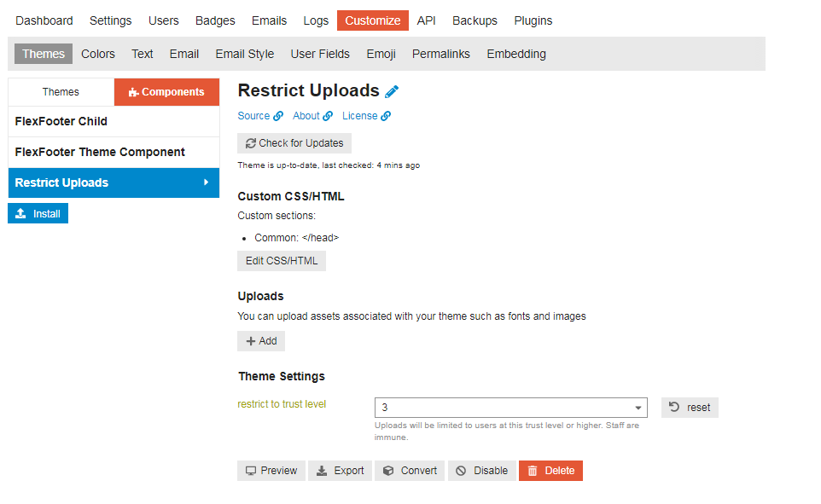The image size is (821, 504).
Task: Open the Text customization section
Action: [142, 54]
